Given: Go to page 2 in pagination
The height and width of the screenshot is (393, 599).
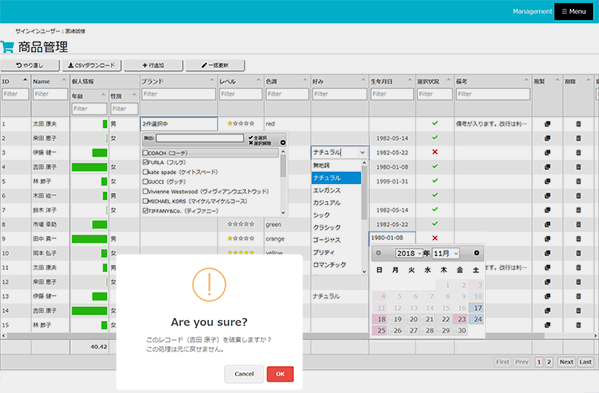Looking at the screenshot, I should [x=549, y=362].
